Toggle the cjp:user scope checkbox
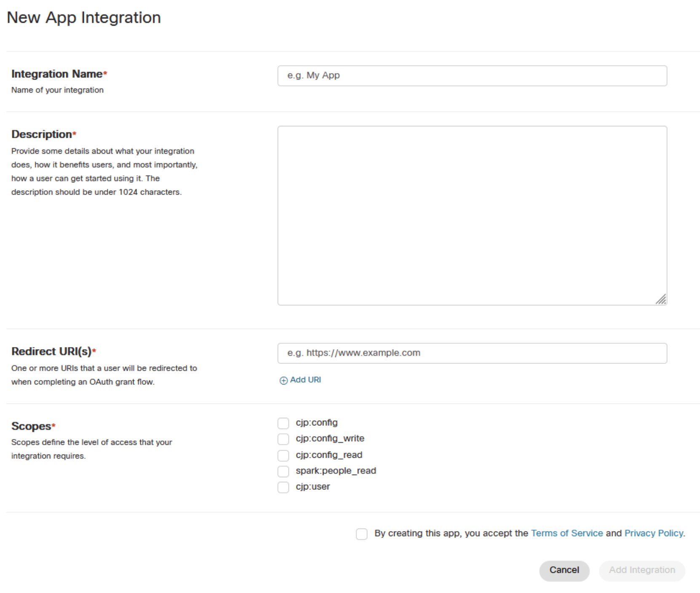 point(283,487)
